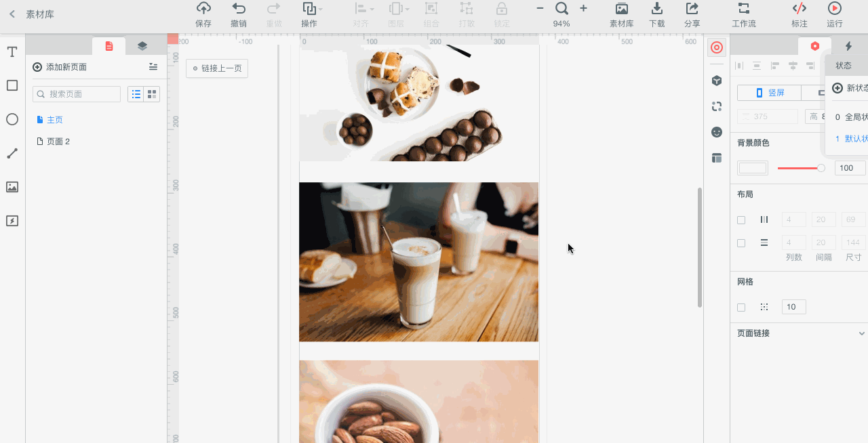Viewport: 868px width, 443px height.
Task: Click the 保存 cloud save icon
Action: 203,8
